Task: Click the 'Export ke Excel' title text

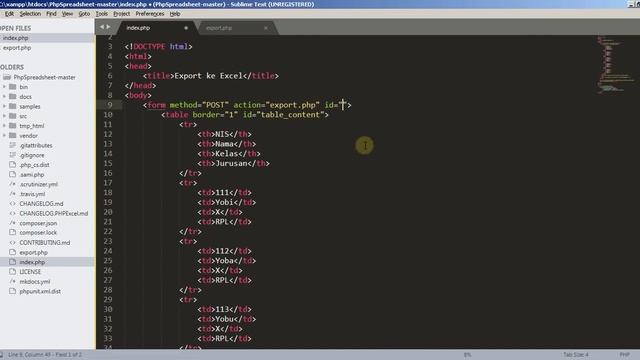Action: (209, 76)
